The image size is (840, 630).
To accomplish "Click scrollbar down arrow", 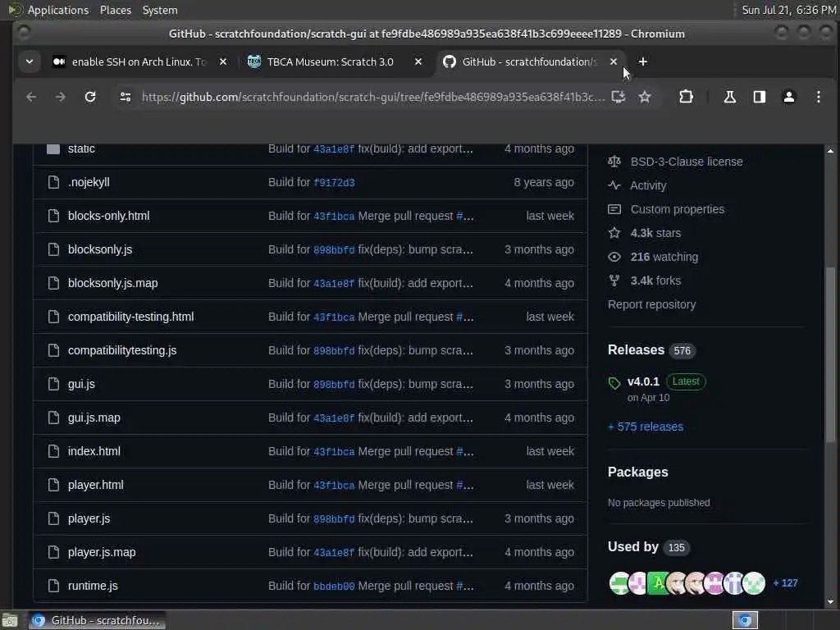I will point(830,602).
